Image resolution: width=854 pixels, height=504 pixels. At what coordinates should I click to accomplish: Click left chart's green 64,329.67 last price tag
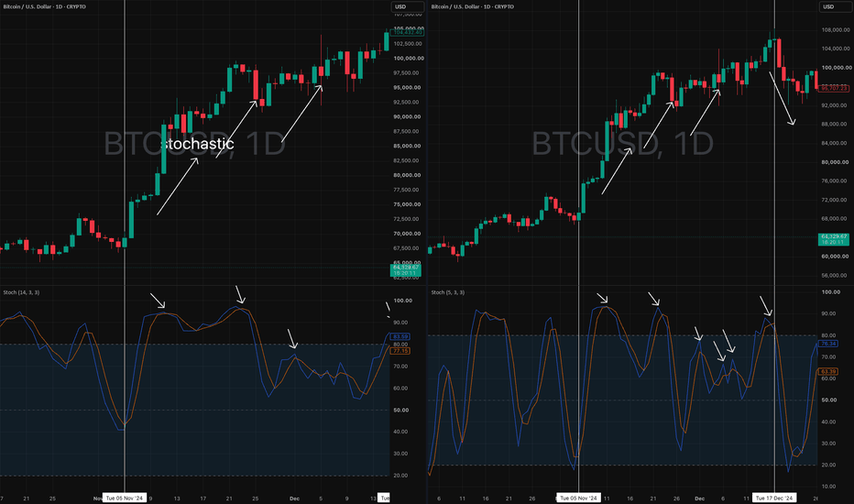click(406, 270)
